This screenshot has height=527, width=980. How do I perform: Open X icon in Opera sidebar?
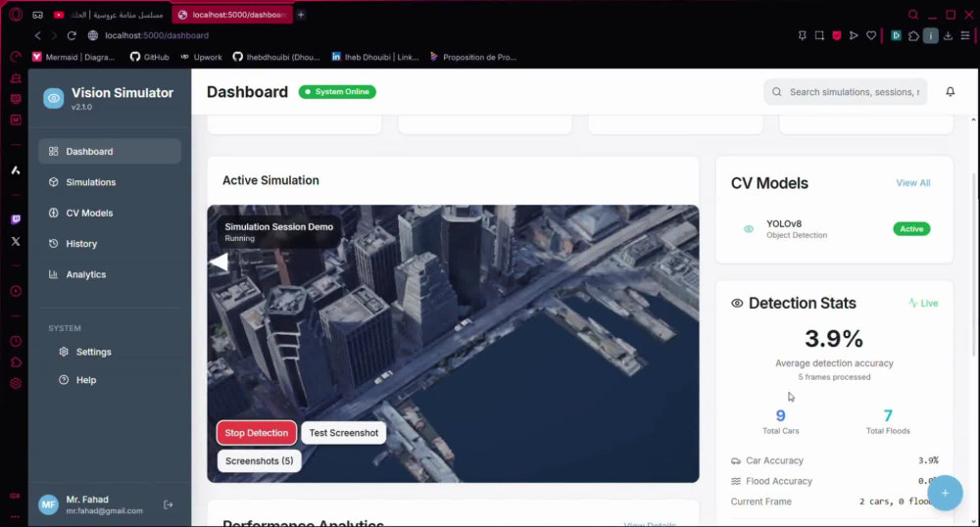click(x=16, y=241)
